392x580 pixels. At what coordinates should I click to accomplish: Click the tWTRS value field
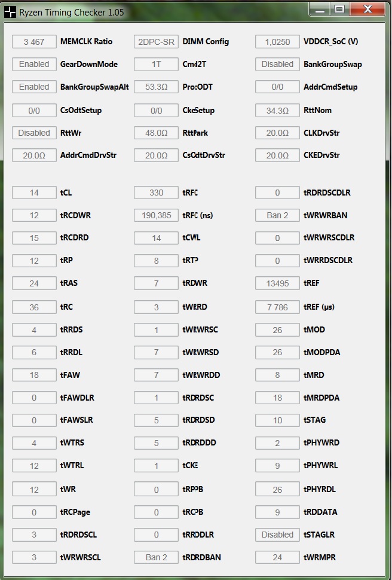(34, 442)
